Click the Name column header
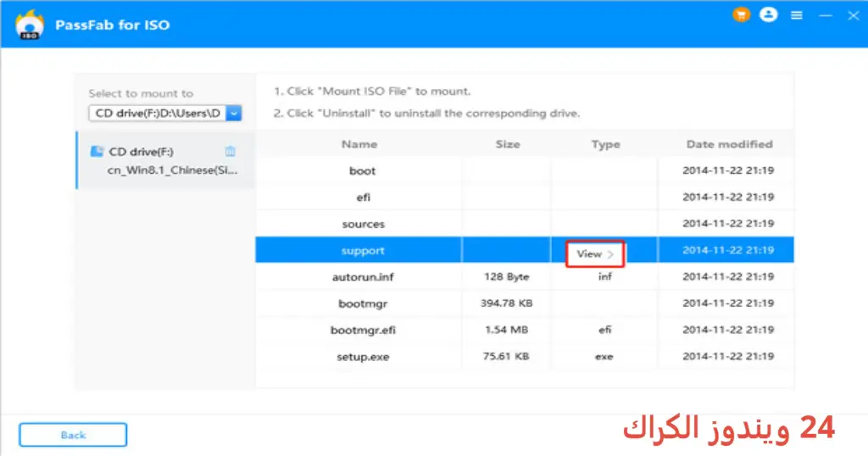Screen dimensions: 868x456 (x=359, y=144)
